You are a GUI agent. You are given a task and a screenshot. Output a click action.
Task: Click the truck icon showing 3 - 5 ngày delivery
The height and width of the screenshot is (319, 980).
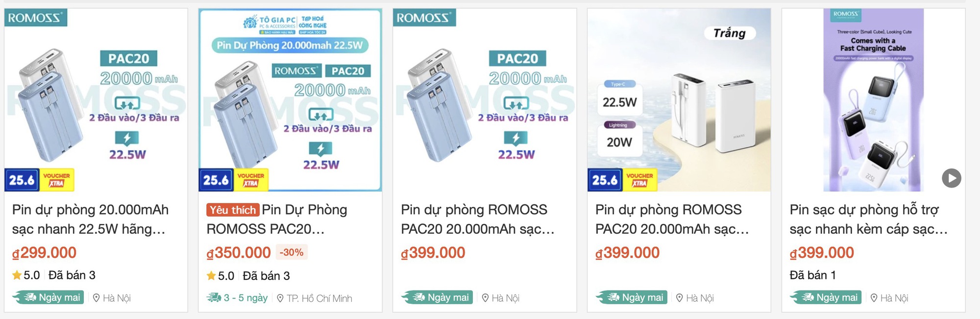(x=213, y=298)
